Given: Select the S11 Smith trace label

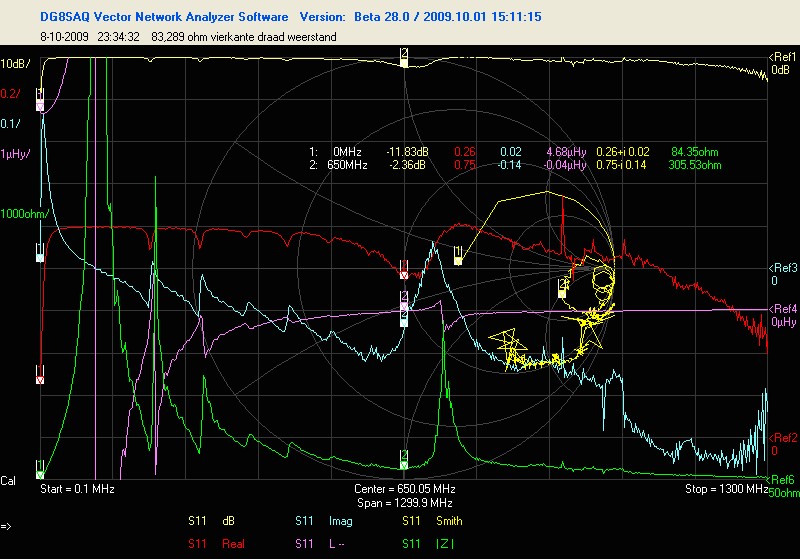Looking at the screenshot, I should pyautogui.click(x=432, y=521).
